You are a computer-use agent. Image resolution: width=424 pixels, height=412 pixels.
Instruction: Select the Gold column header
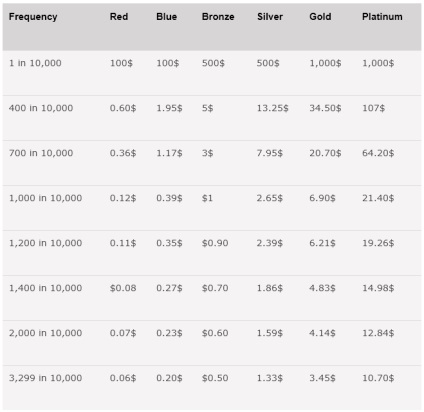coord(320,17)
